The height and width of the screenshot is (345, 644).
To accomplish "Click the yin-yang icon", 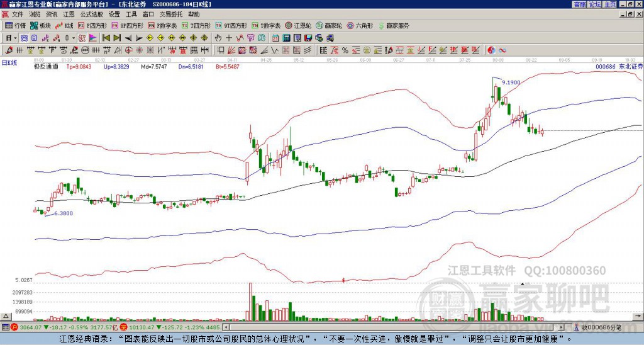I will point(491,50).
